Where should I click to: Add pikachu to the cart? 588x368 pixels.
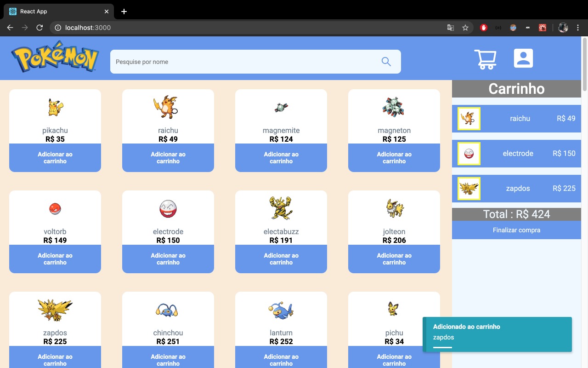point(55,158)
